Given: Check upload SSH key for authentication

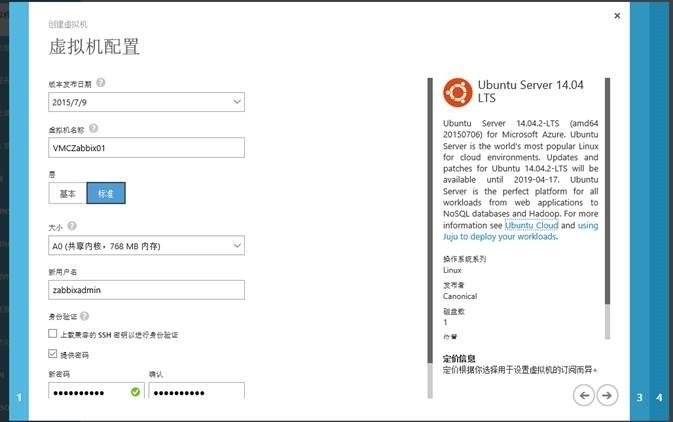Looking at the screenshot, I should pyautogui.click(x=52, y=334).
